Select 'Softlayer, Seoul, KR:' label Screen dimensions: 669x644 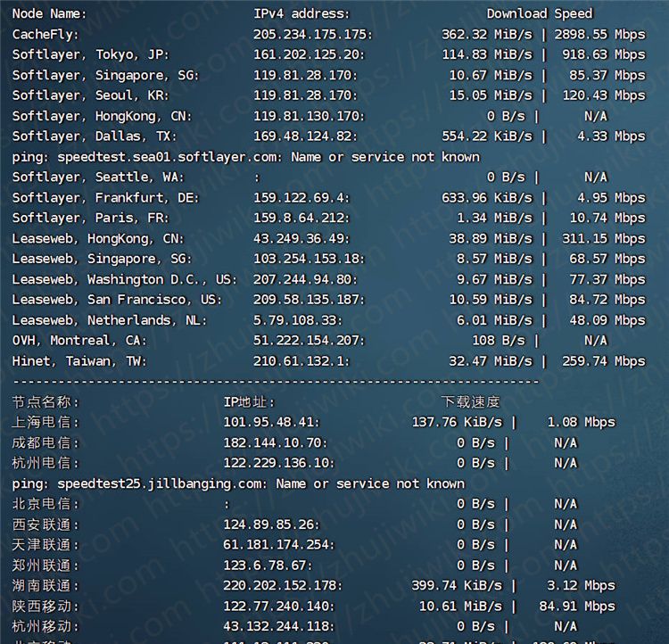[x=90, y=95]
